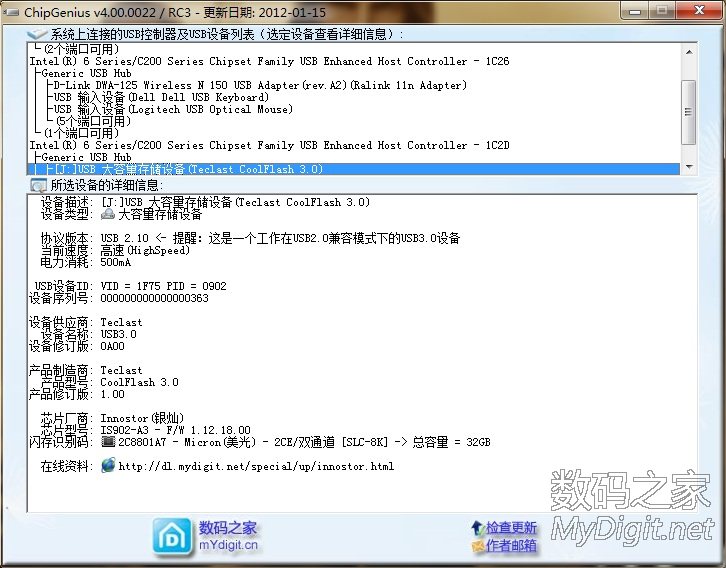Click the icon left of the USB device list header

pos(37,34)
